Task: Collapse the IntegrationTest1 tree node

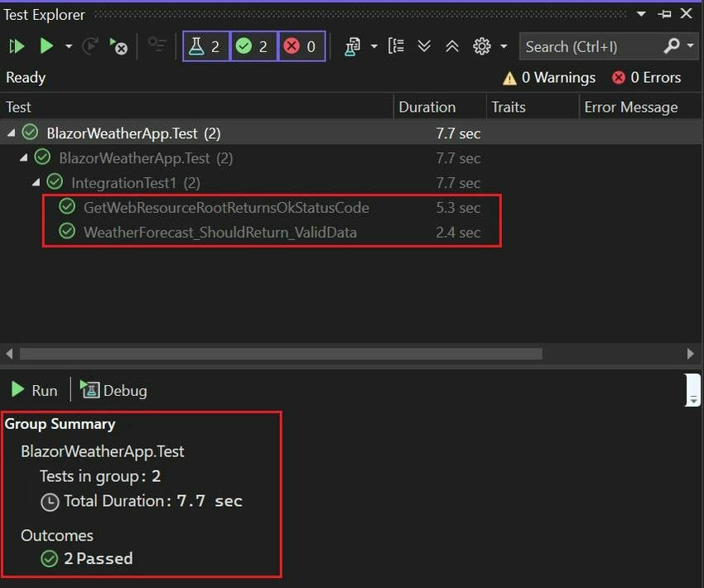Action: (36, 182)
